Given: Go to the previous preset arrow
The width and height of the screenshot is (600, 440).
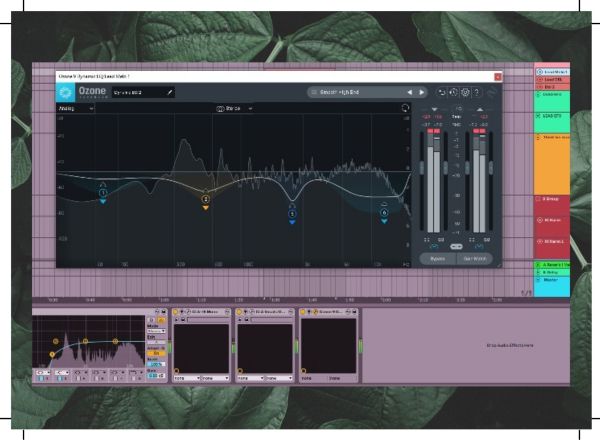Looking at the screenshot, I should 408,92.
